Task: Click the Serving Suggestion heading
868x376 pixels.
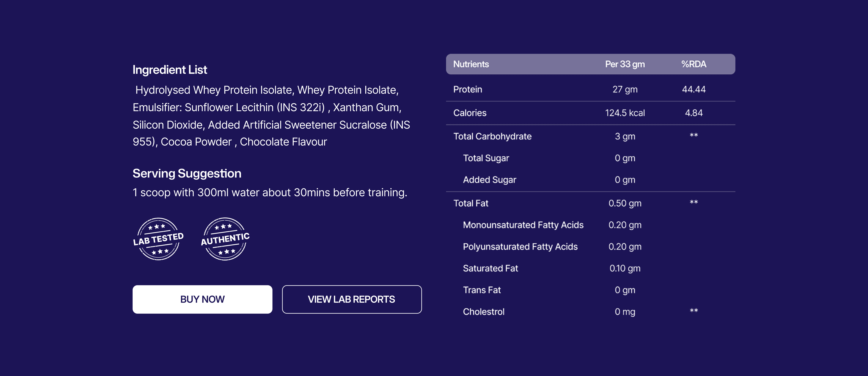Action: [187, 174]
